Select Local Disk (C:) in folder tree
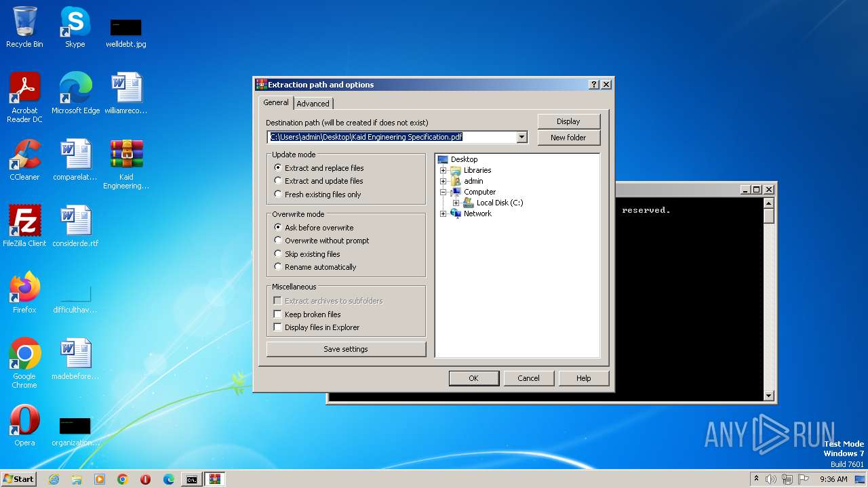 coord(500,203)
